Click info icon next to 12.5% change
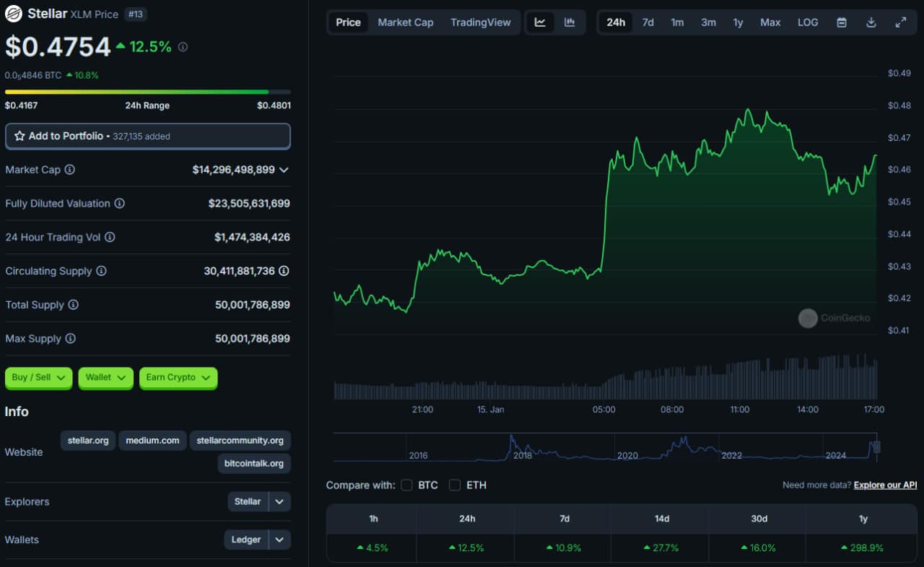 (x=183, y=47)
